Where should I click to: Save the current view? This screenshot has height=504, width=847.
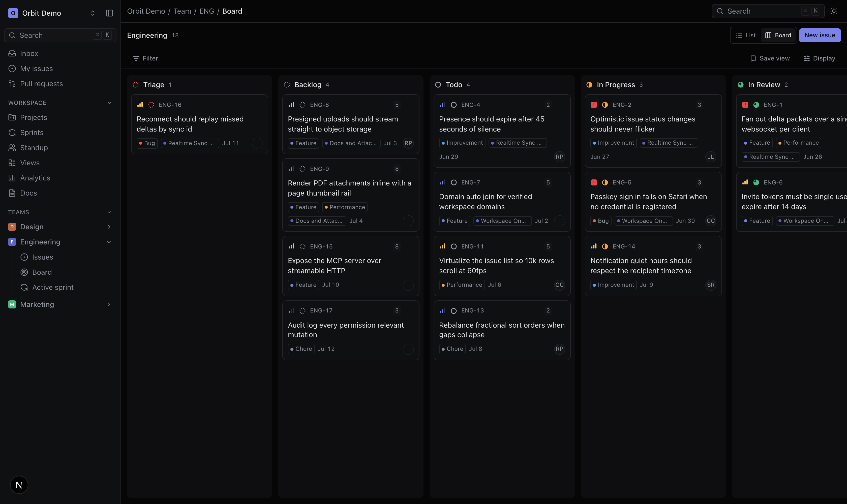(x=770, y=58)
